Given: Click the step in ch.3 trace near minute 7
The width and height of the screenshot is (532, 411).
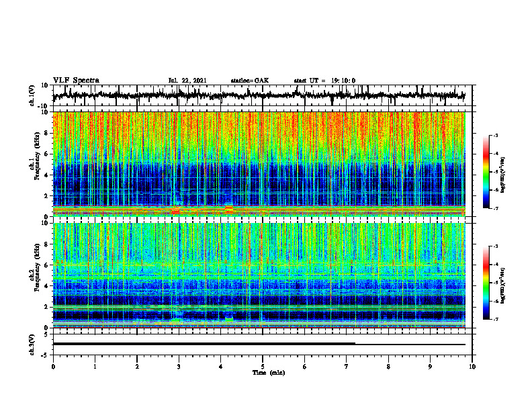Looking at the screenshot, I should [x=355, y=344].
